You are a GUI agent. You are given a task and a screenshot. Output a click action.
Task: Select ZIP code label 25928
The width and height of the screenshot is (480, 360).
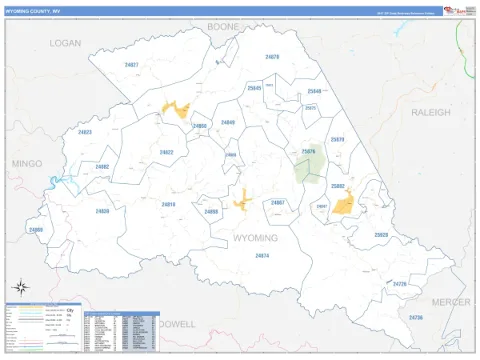pos(381,235)
